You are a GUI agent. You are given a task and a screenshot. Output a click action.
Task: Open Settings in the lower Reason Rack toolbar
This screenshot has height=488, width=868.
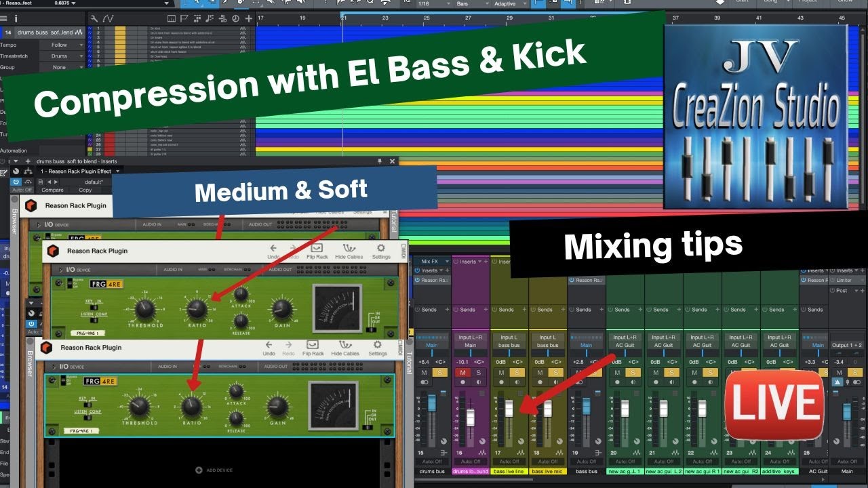point(378,348)
